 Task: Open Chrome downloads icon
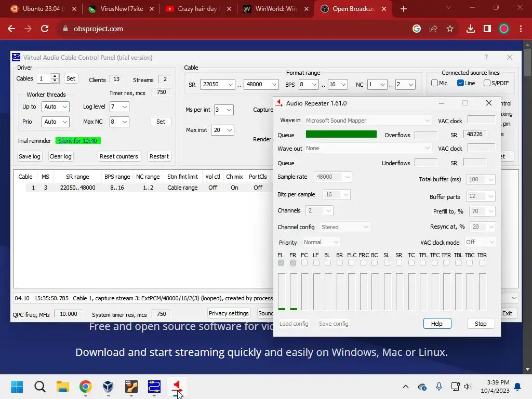point(471,29)
